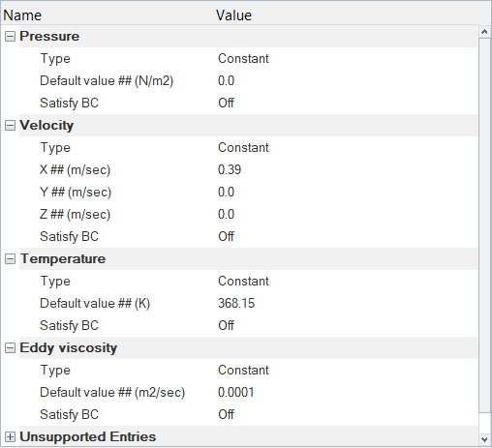Select Temperature default value 368.15
The width and height of the screenshot is (492, 448).
[x=346, y=304]
